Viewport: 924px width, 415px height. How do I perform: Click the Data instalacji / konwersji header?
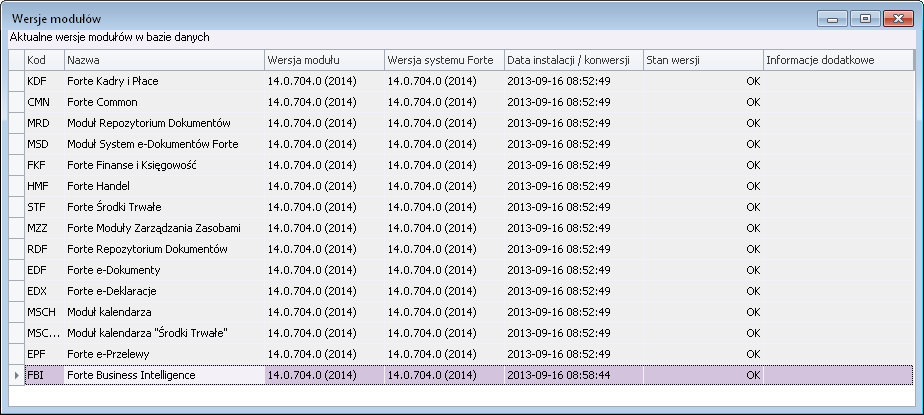coord(574,60)
